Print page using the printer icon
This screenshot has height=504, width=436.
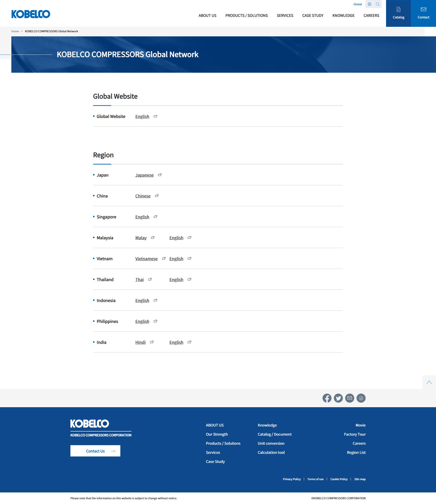tap(361, 398)
